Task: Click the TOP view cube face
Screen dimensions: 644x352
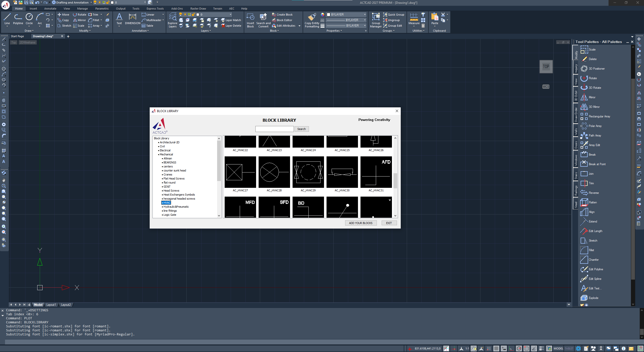Action: tap(546, 67)
